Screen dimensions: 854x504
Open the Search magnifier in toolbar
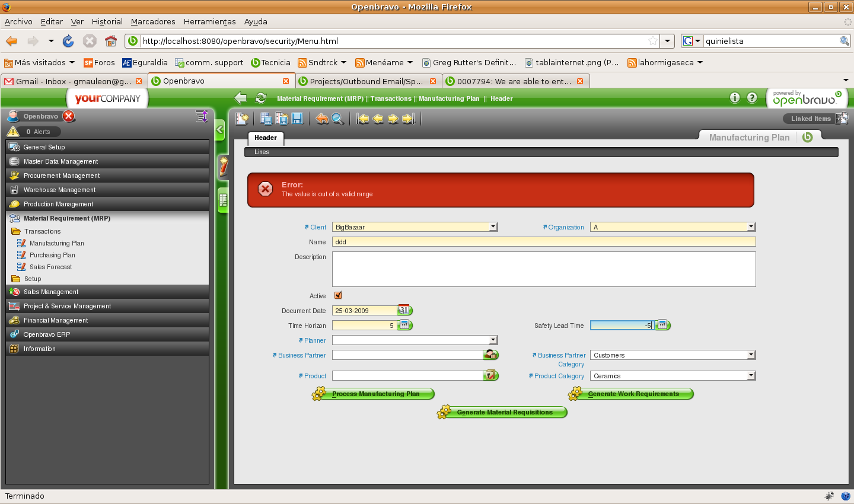point(337,119)
